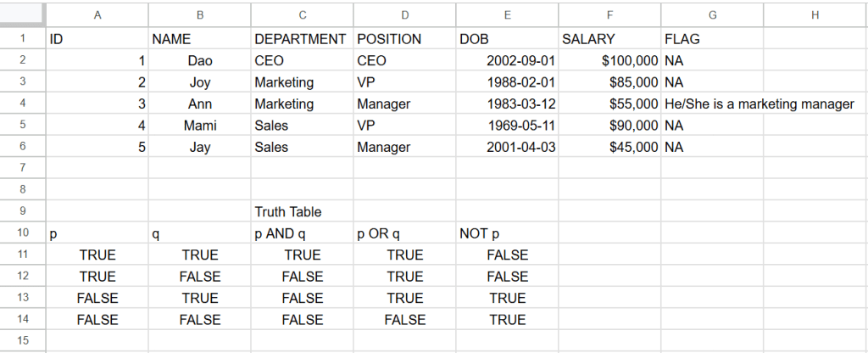Click the Truth Table label cell
Screen dimensions: 868x353
point(302,211)
